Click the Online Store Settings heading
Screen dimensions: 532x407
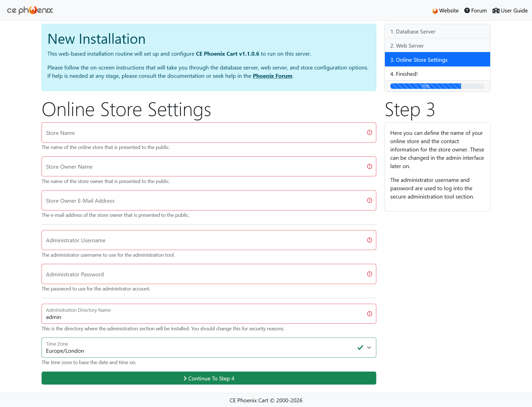[x=126, y=110]
